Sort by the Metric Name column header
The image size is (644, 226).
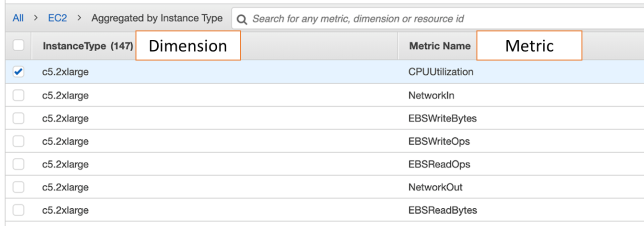tap(440, 46)
